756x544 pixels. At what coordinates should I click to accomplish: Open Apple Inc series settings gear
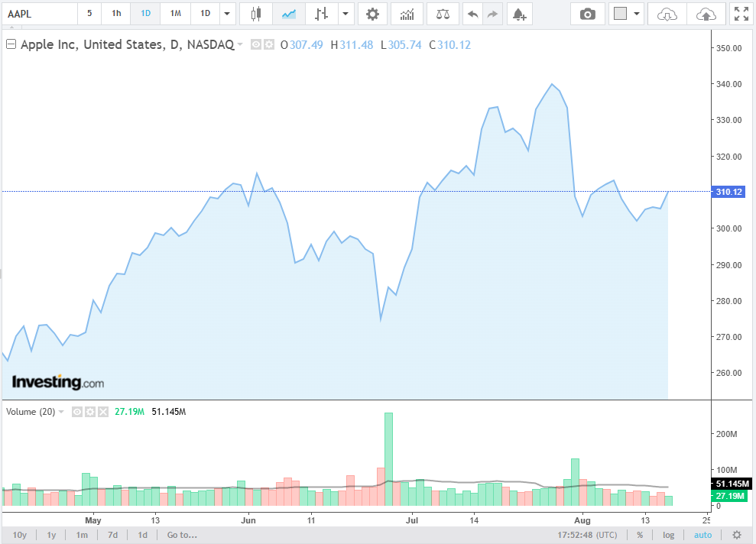(269, 45)
